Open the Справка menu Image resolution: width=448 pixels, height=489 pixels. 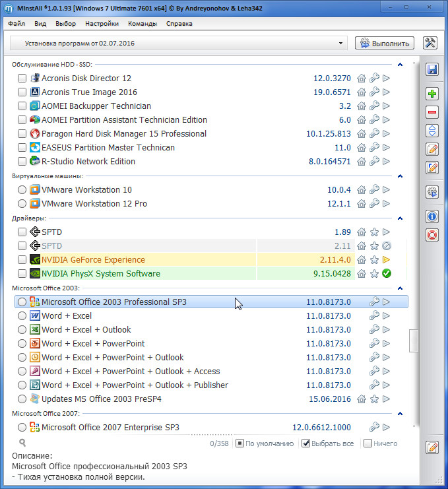tap(179, 24)
